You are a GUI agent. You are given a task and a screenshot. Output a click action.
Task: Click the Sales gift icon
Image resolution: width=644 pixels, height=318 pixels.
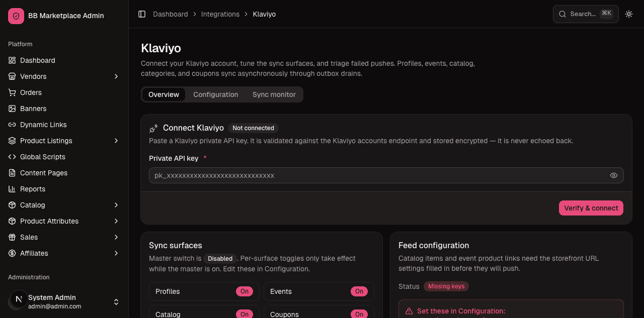click(12, 237)
